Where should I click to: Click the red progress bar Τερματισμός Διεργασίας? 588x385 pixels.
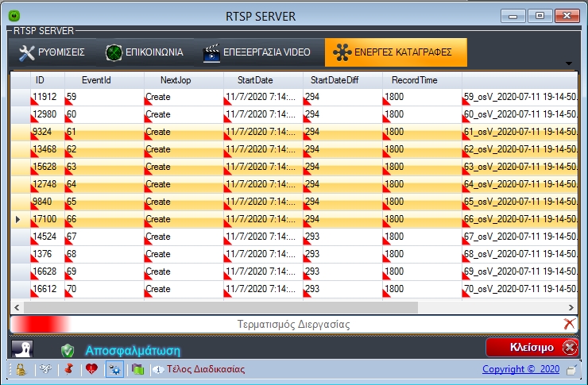(286, 324)
